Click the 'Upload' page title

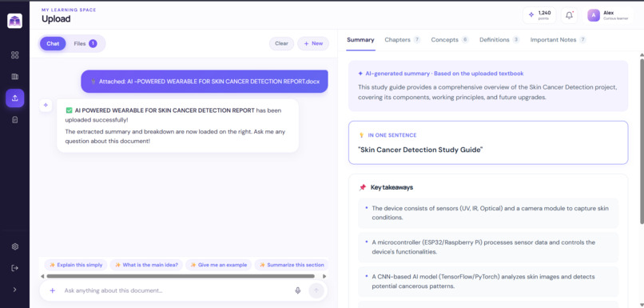(x=56, y=19)
